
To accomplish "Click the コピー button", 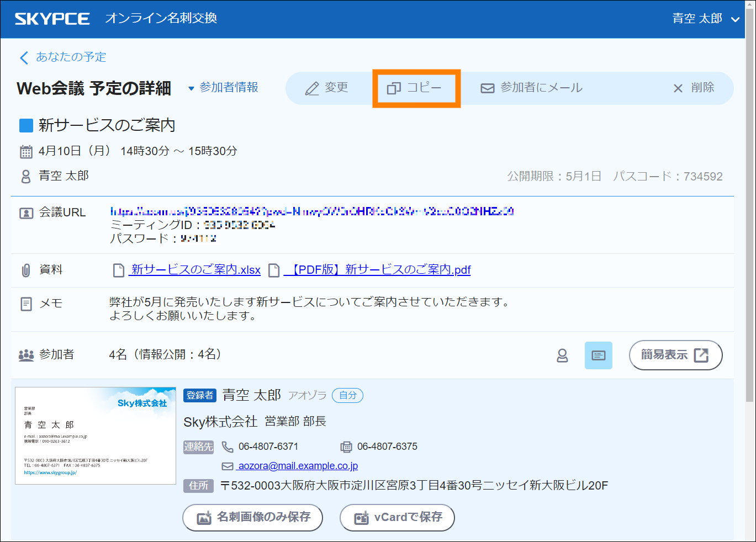I will click(415, 88).
